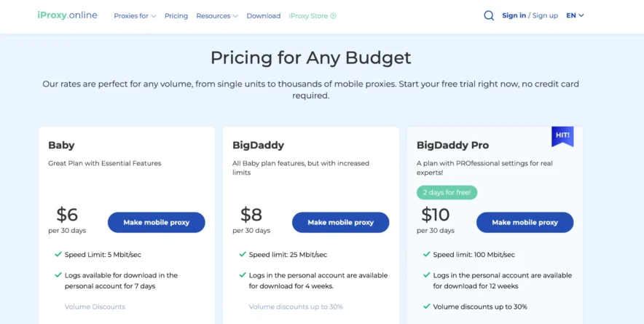This screenshot has width=644, height=324.
Task: Open the EN language selector
Action: (575, 15)
